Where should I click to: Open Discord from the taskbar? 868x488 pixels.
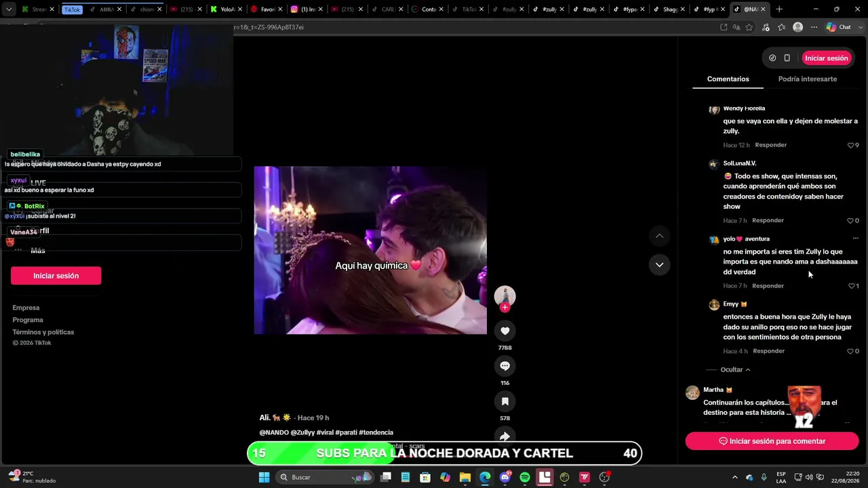point(505,477)
